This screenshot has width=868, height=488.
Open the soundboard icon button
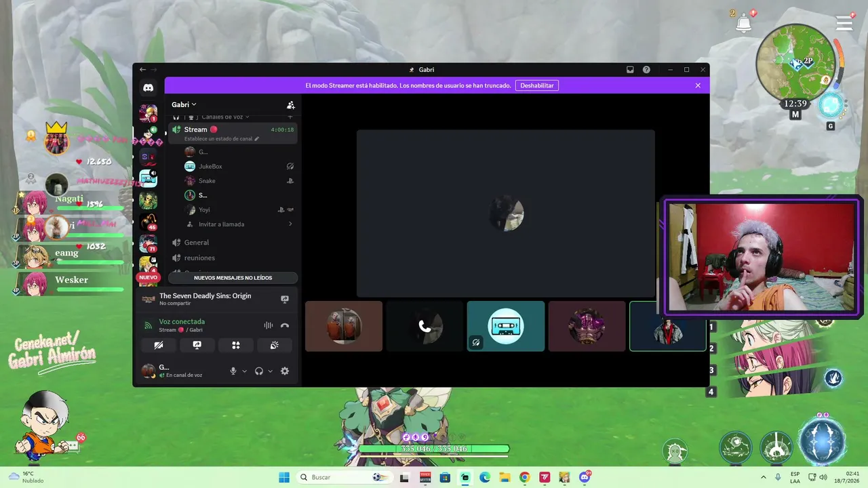[274, 345]
